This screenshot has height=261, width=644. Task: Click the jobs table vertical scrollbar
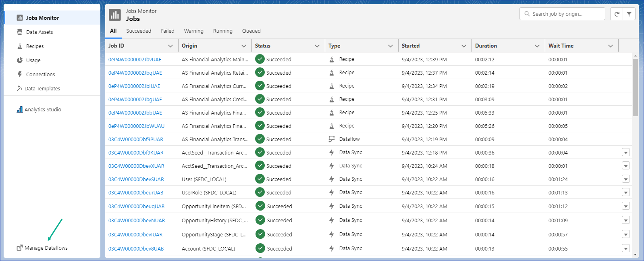pyautogui.click(x=635, y=88)
